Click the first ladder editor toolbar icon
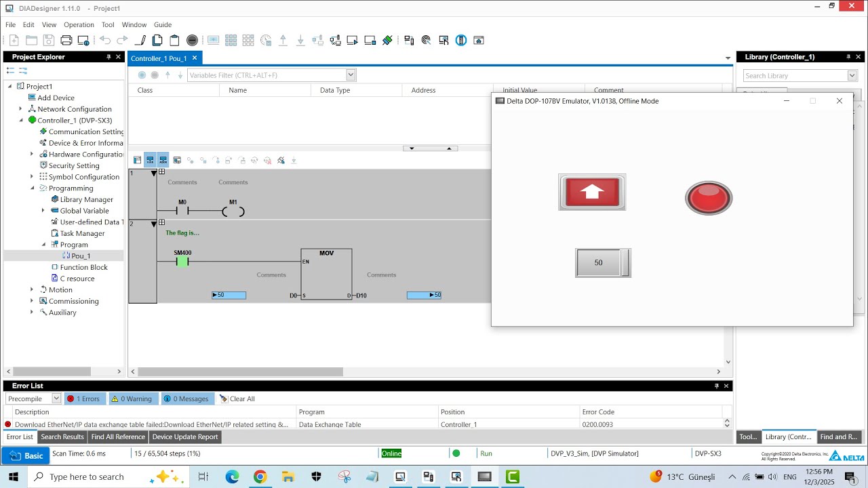This screenshot has height=488, width=868. 137,161
